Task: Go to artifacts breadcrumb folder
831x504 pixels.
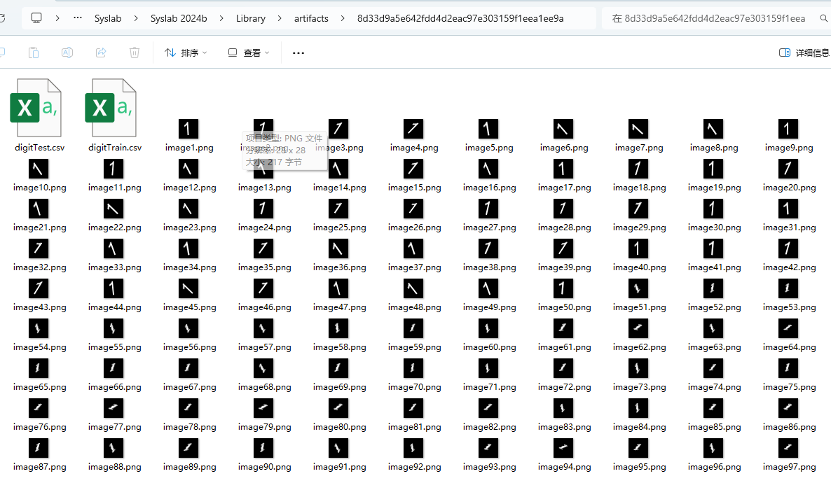Action: click(311, 18)
